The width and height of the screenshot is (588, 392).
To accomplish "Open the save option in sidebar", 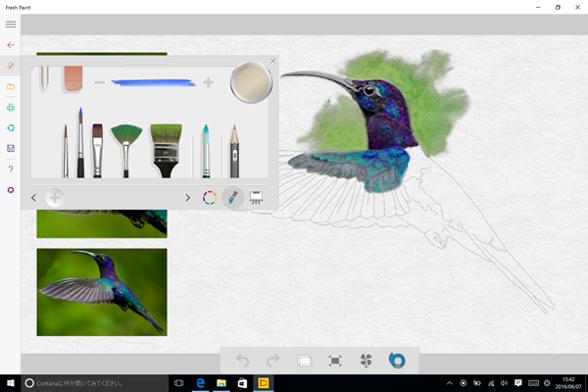I will pos(10,148).
